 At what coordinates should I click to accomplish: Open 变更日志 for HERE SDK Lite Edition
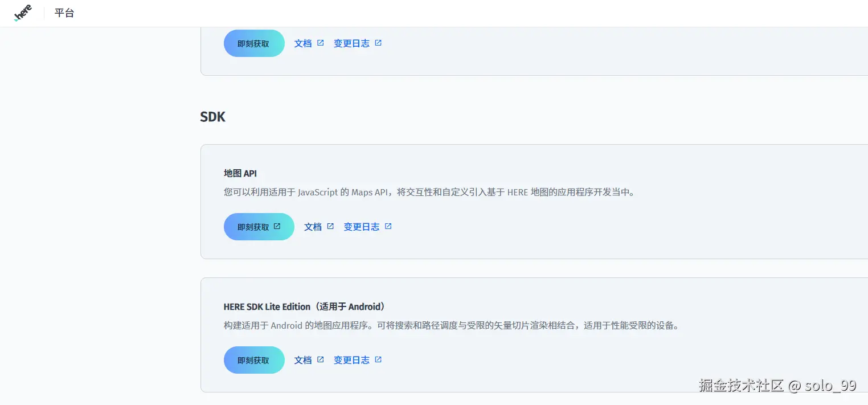[351, 360]
